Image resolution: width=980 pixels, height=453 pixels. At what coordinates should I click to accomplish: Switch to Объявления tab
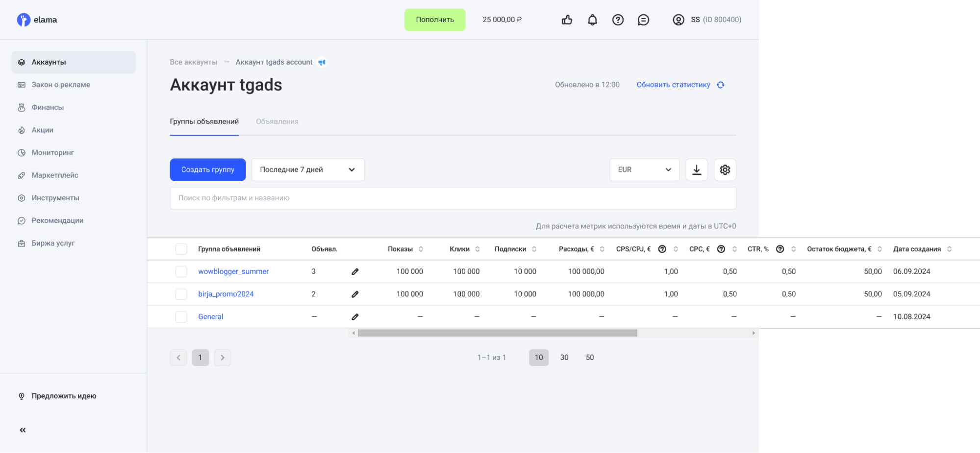pos(277,121)
